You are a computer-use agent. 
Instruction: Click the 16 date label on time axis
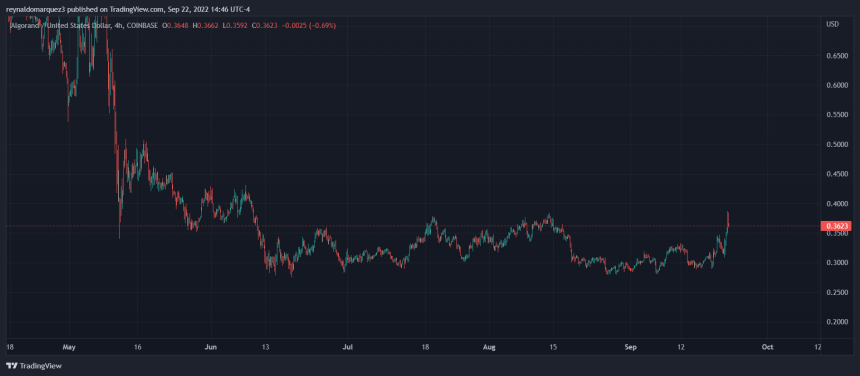(137, 347)
